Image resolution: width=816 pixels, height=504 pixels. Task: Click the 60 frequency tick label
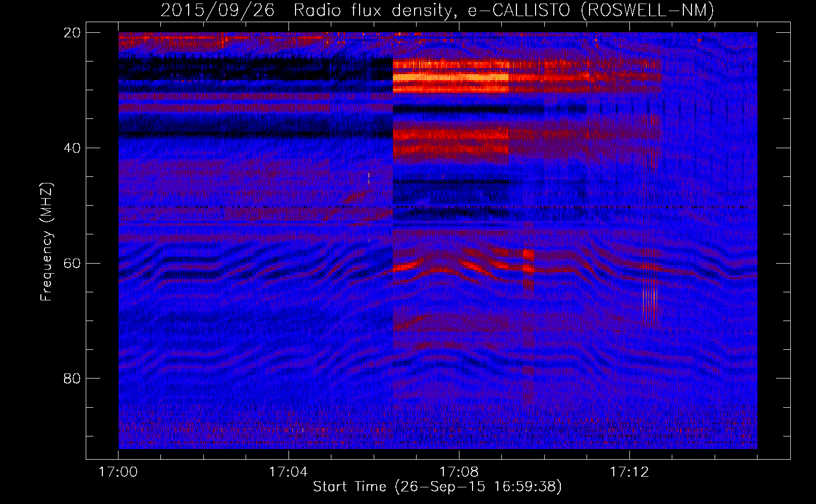(73, 263)
